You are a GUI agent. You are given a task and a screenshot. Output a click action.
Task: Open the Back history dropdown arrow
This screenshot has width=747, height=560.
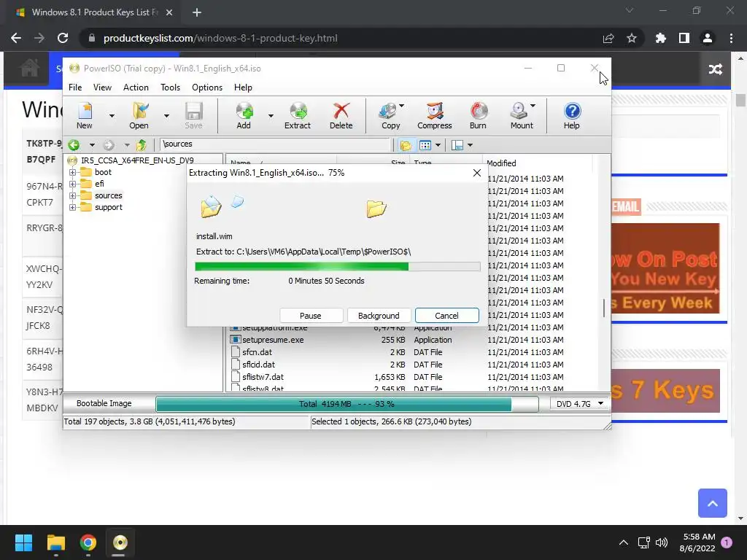pos(92,145)
